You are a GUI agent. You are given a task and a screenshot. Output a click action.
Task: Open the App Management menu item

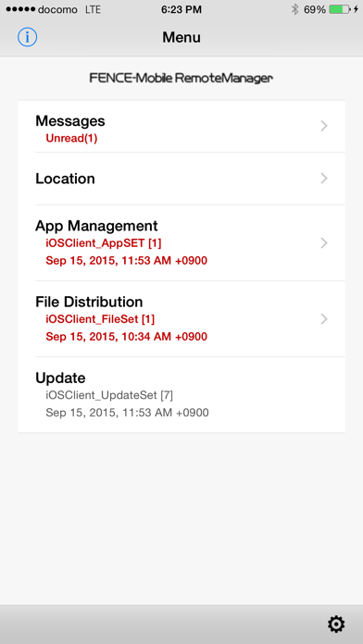181,243
